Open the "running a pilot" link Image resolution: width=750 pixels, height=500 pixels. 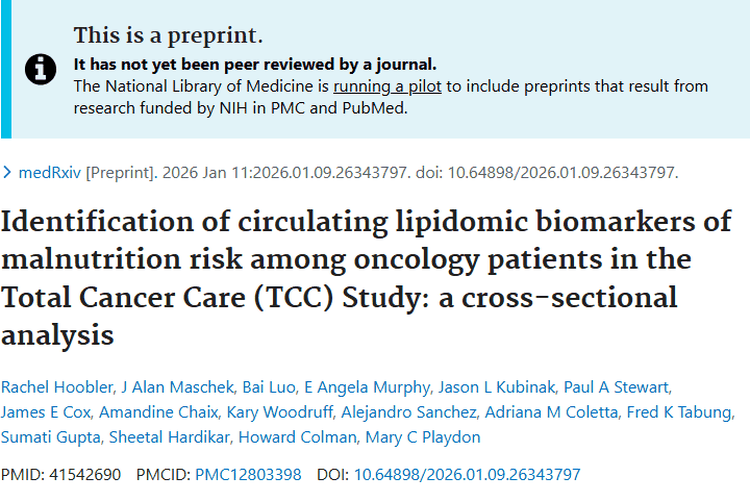pos(387,86)
